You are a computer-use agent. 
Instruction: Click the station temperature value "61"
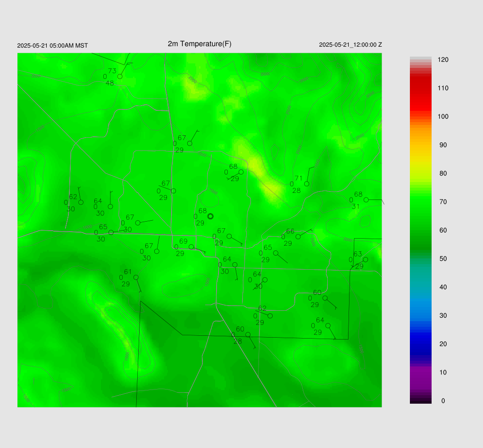[x=128, y=272]
